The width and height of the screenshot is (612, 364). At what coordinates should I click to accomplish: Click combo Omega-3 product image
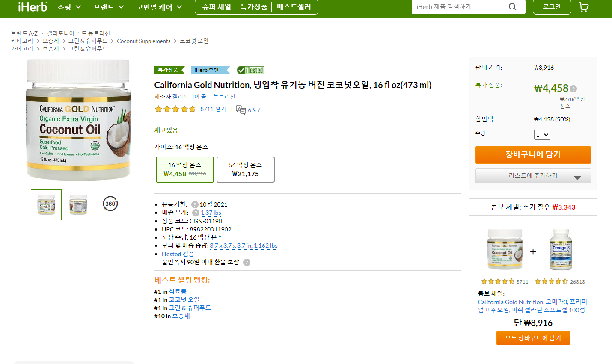(x=561, y=250)
